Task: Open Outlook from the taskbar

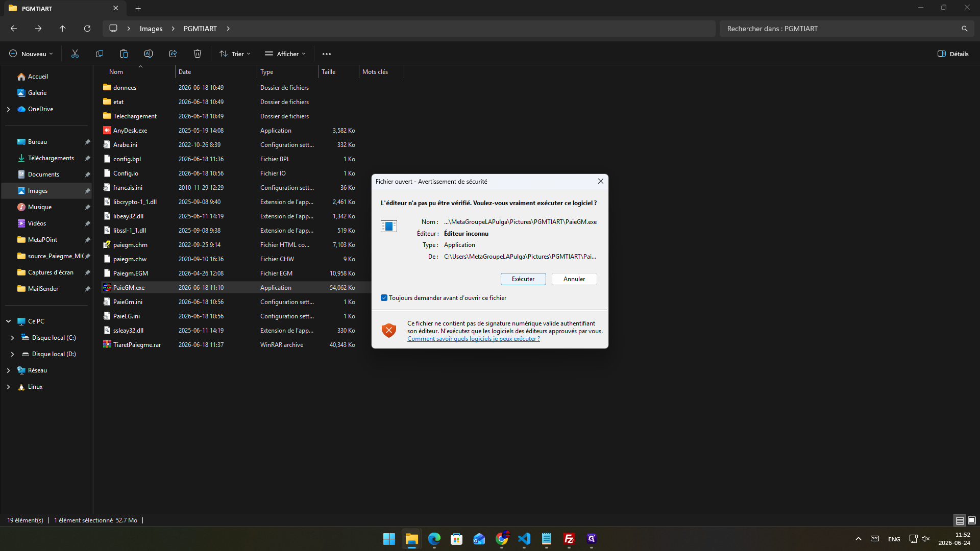Action: click(x=479, y=539)
